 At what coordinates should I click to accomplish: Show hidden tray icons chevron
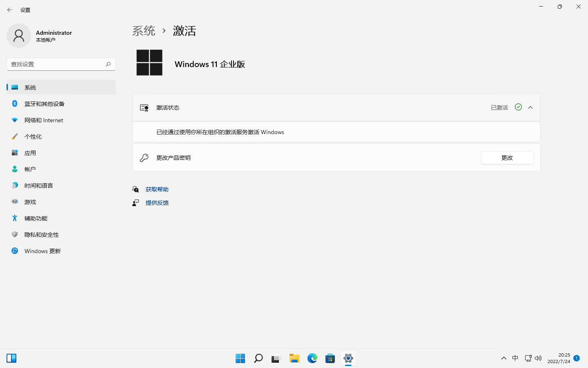tap(504, 358)
